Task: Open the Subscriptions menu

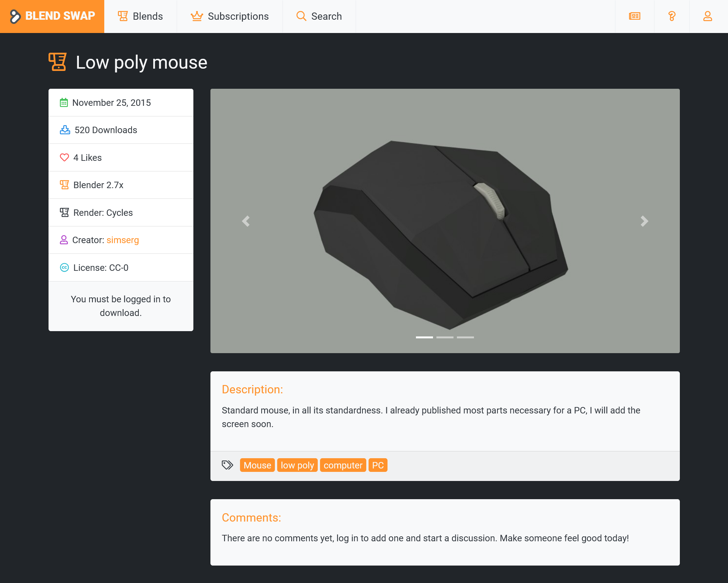Action: point(229,16)
